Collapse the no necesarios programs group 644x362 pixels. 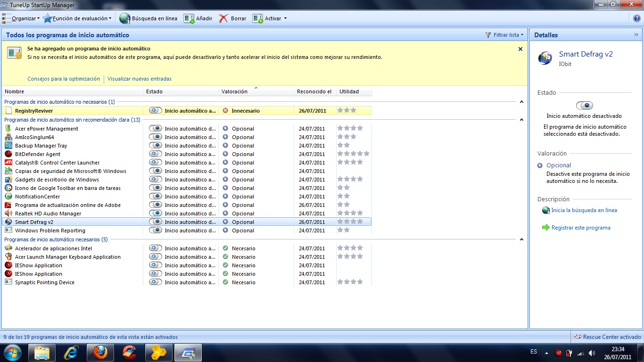(x=521, y=102)
